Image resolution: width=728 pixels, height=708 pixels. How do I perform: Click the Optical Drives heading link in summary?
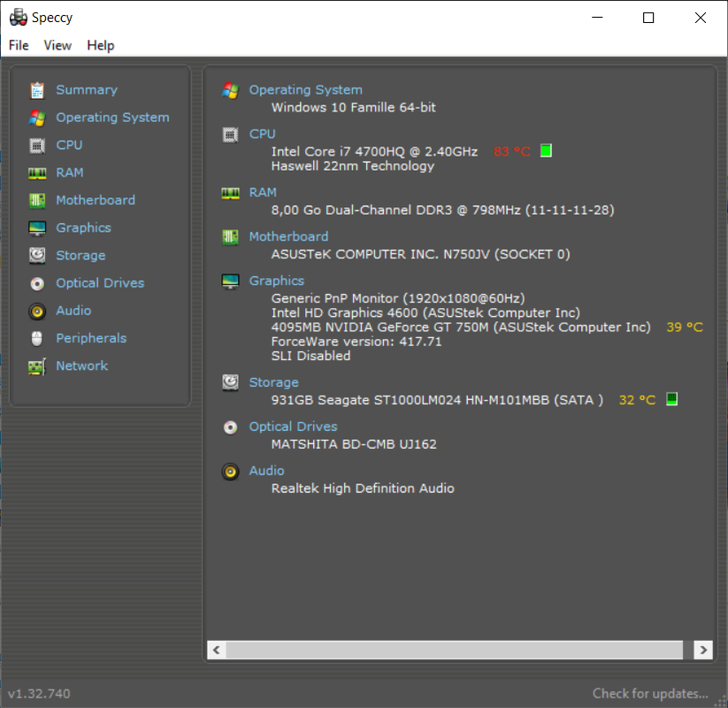point(294,427)
